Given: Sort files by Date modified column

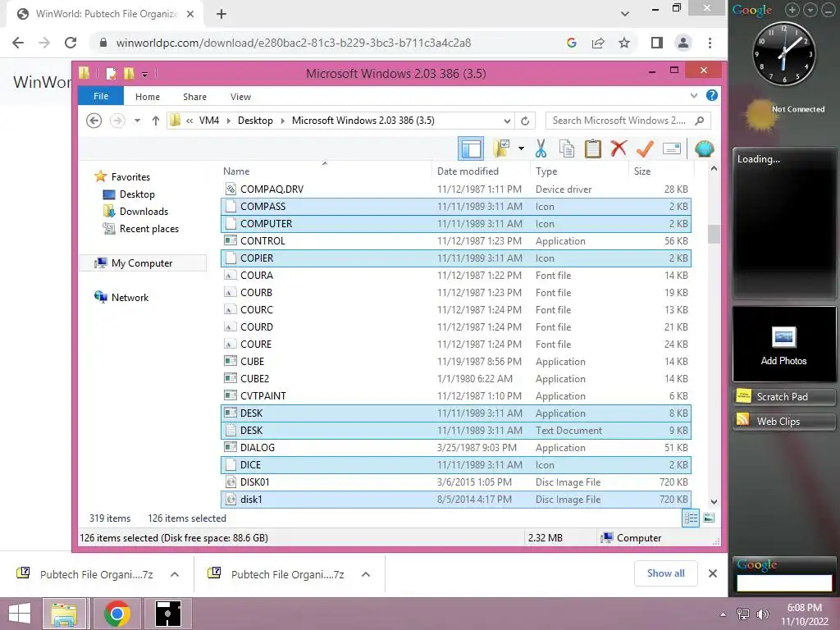Looking at the screenshot, I should coord(468,171).
